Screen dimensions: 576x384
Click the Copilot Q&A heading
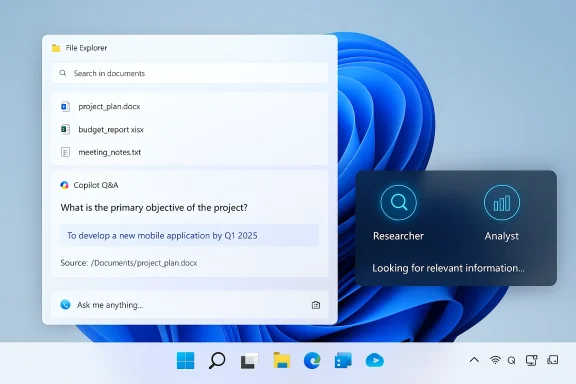click(x=96, y=185)
